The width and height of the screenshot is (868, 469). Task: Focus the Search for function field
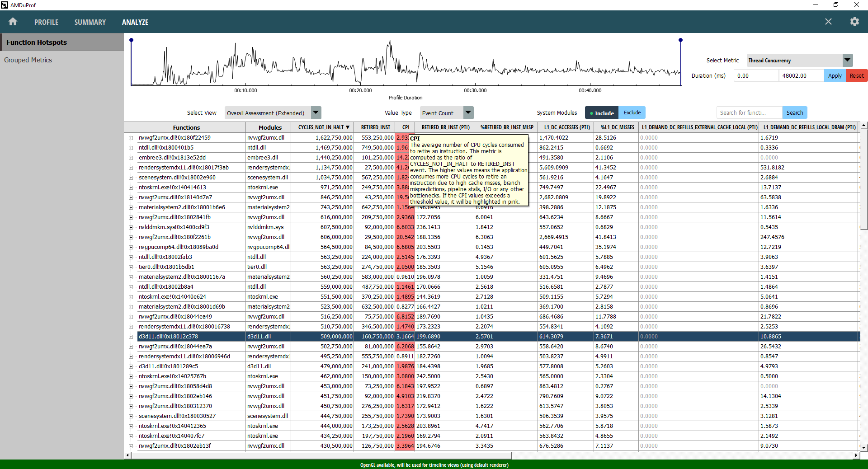[750, 113]
